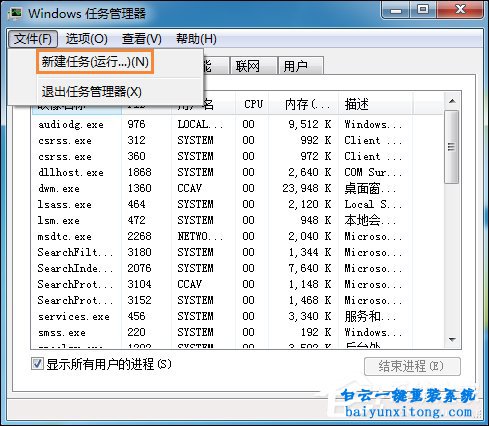
Task: Click the scrollbar down arrow
Action: (x=452, y=340)
